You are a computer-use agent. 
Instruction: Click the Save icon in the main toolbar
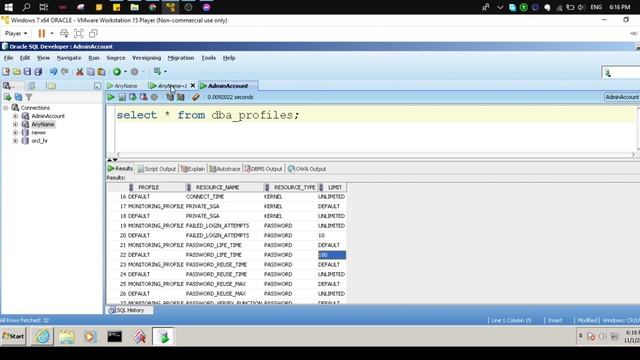click(x=27, y=72)
